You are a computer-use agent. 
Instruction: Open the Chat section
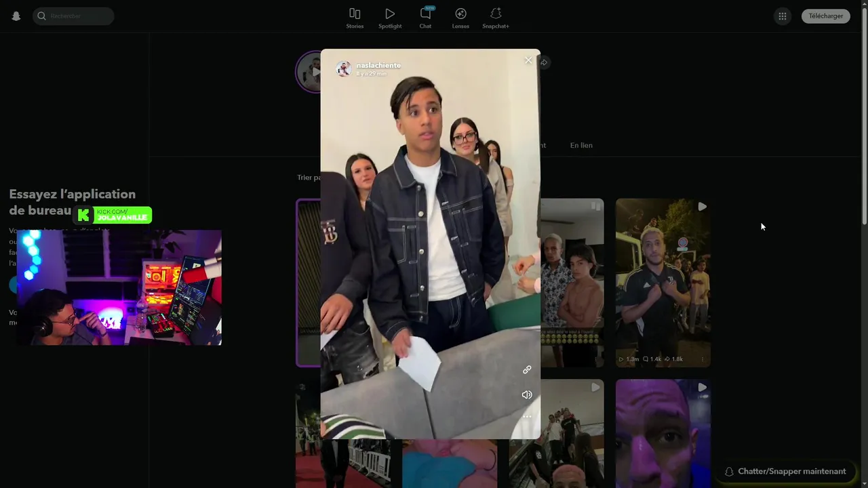pos(425,18)
